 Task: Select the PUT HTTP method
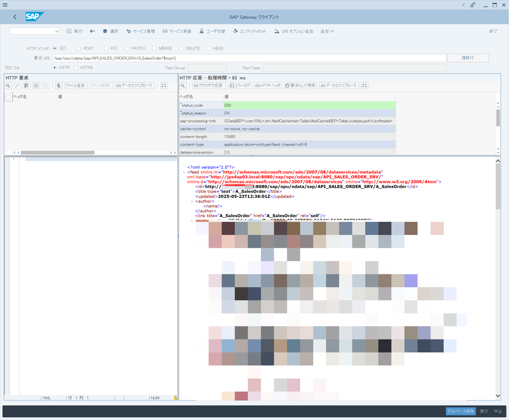pyautogui.click(x=106, y=48)
